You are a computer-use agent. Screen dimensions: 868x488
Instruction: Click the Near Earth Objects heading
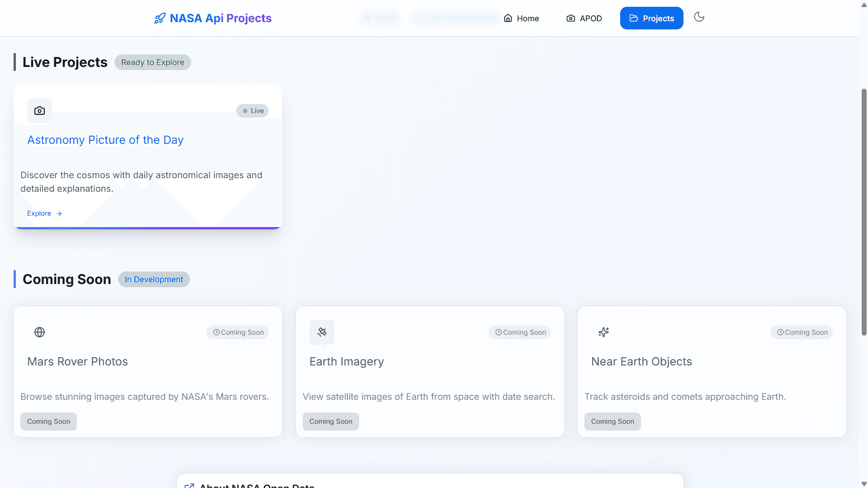coord(641,361)
